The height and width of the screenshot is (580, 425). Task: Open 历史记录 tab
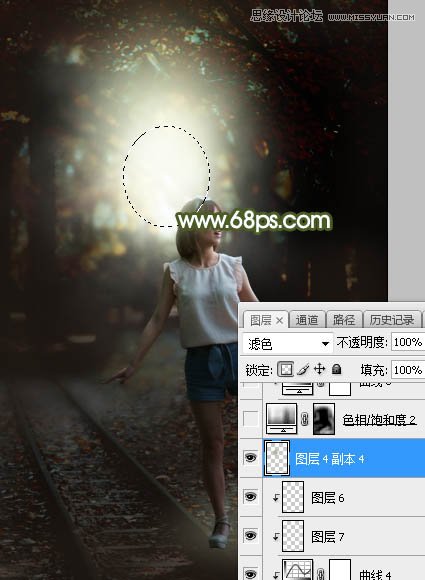pyautogui.click(x=392, y=320)
